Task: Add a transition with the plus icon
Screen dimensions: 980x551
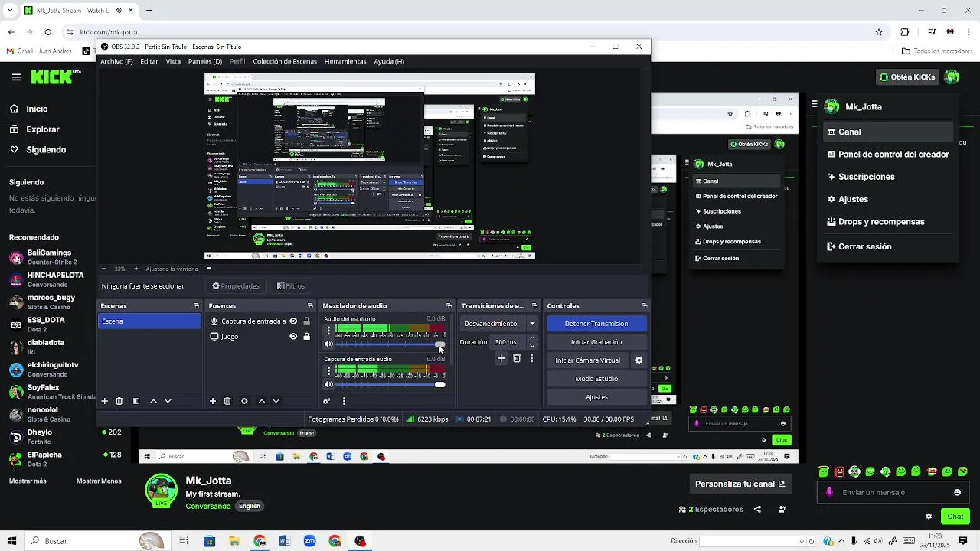Action: tap(501, 358)
